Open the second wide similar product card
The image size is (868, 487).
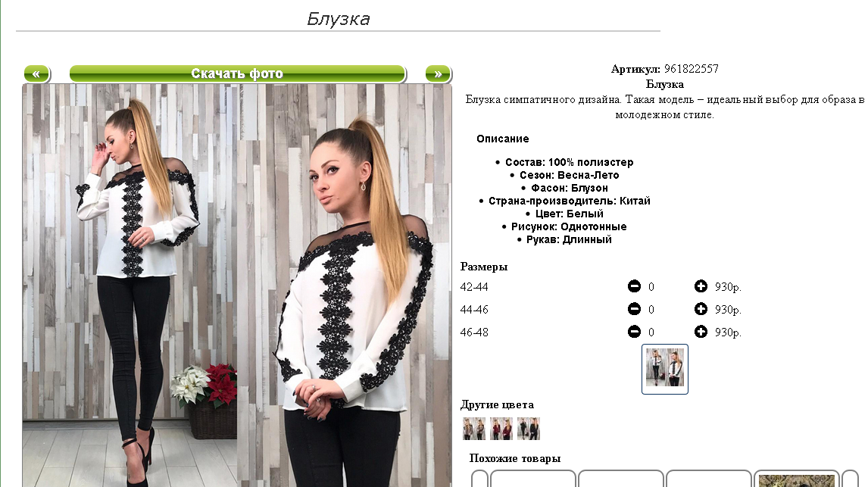(x=620, y=479)
